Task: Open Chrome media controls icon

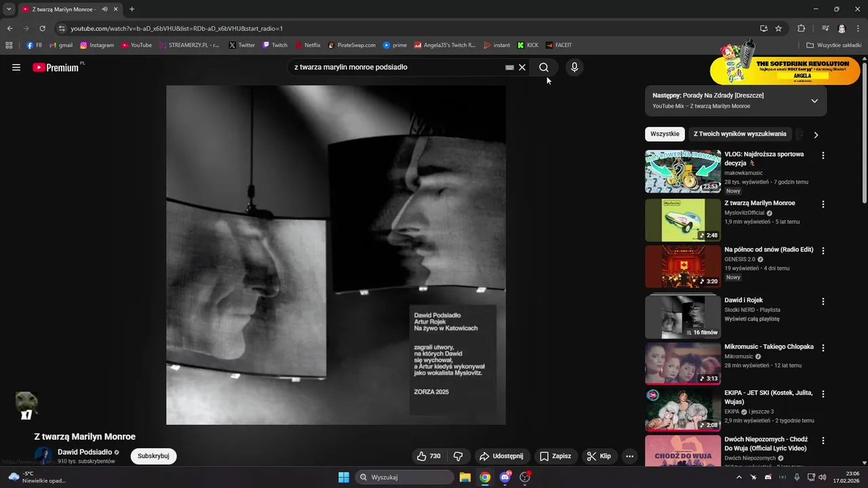Action: pyautogui.click(x=825, y=28)
